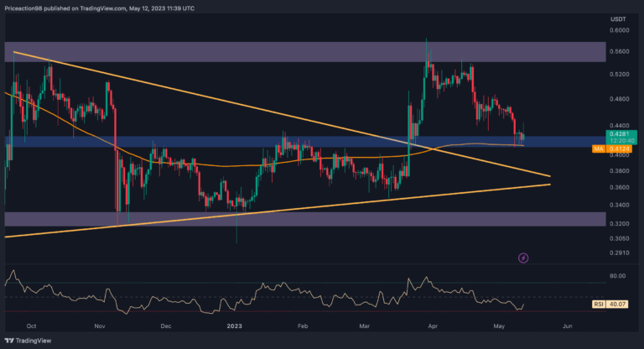This screenshot has width=644, height=349.
Task: Click the 2023 label on time axis
Action: click(235, 326)
